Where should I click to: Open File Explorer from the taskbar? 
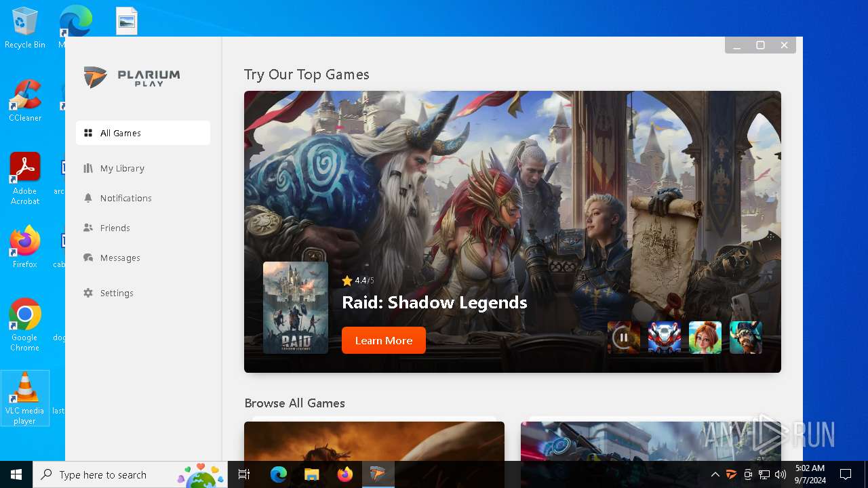click(311, 474)
